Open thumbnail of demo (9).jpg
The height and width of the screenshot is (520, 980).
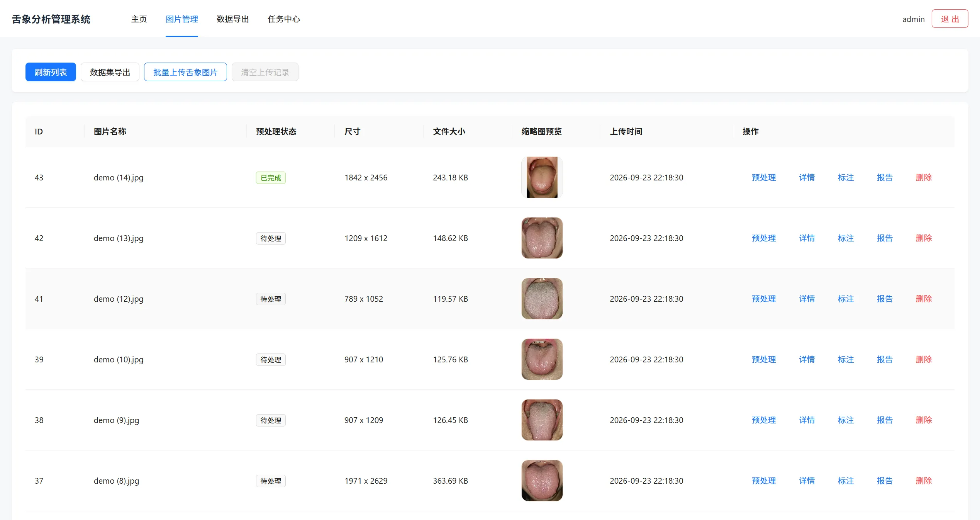(542, 420)
